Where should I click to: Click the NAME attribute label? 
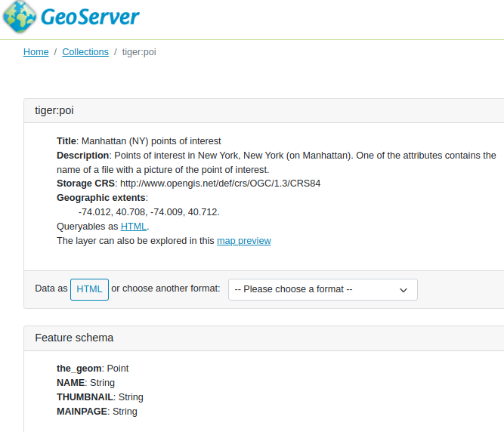pos(70,383)
